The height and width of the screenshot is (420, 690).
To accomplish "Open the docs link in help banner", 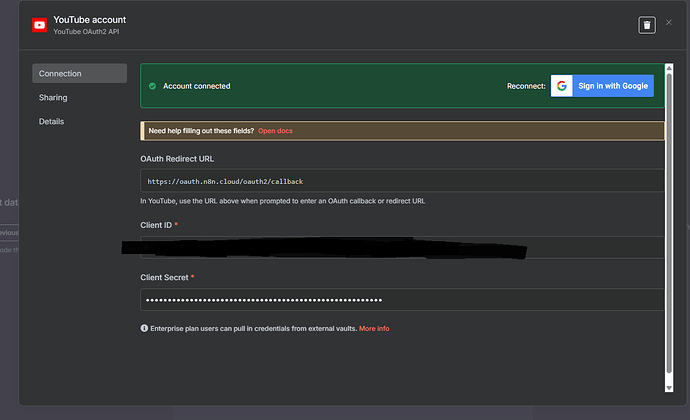I will click(x=275, y=131).
